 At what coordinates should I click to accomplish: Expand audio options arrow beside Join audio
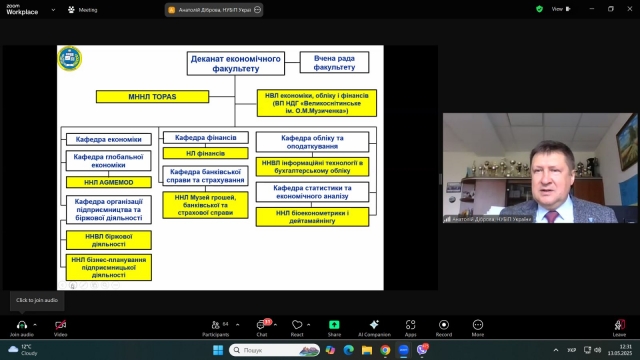pyautogui.click(x=35, y=325)
